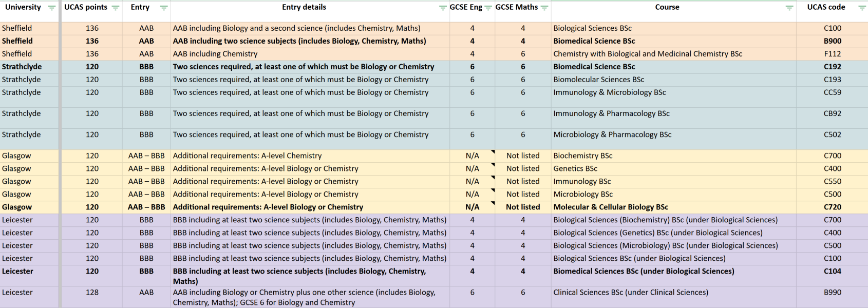The image size is (868, 308).
Task: Click the Immunology & Microbiology BSc cell
Action: click(673, 97)
